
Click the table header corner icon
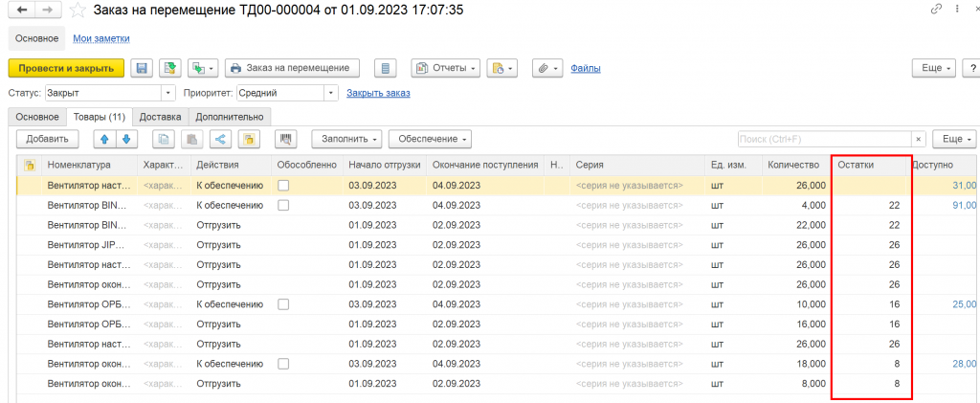click(28, 165)
